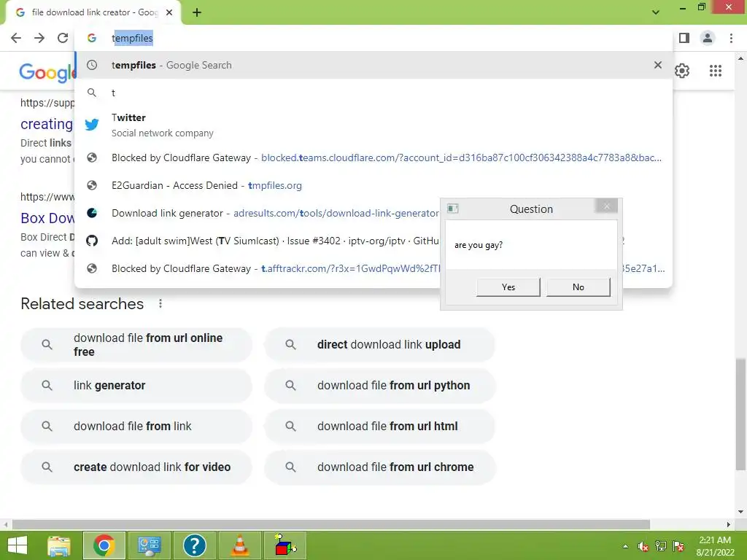Open the Control Panel taskbar icon
This screenshot has height=560, width=747.
(150, 545)
